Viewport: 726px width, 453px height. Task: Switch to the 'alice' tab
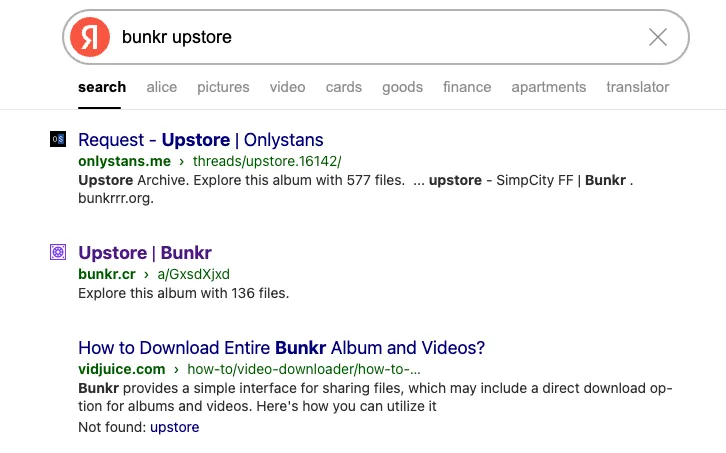(162, 87)
